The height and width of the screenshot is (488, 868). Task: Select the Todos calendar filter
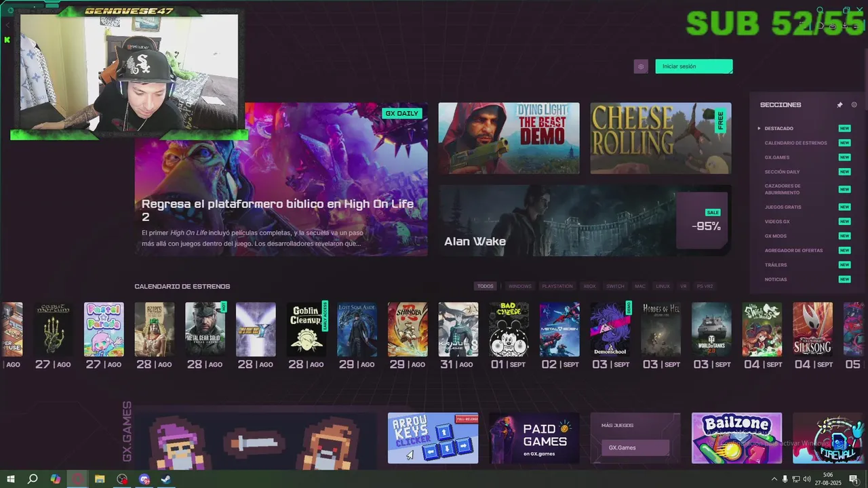(485, 286)
